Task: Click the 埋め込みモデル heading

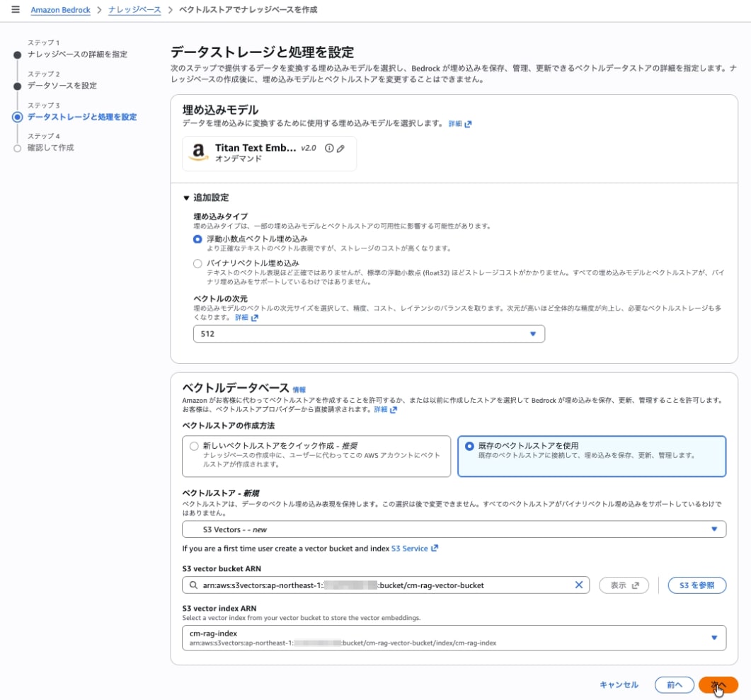Action: click(220, 110)
